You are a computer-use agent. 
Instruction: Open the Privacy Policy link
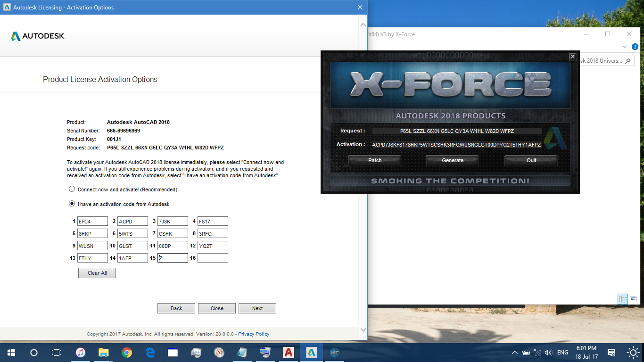254,334
